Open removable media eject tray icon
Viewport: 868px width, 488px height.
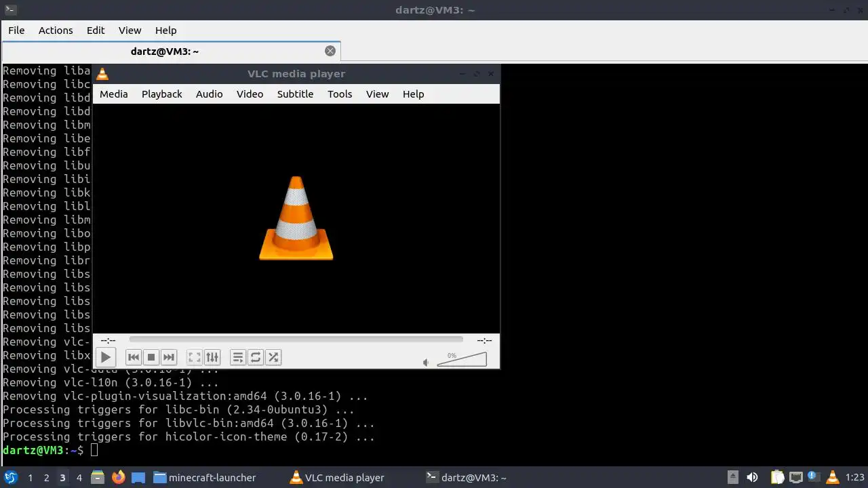[x=733, y=478]
